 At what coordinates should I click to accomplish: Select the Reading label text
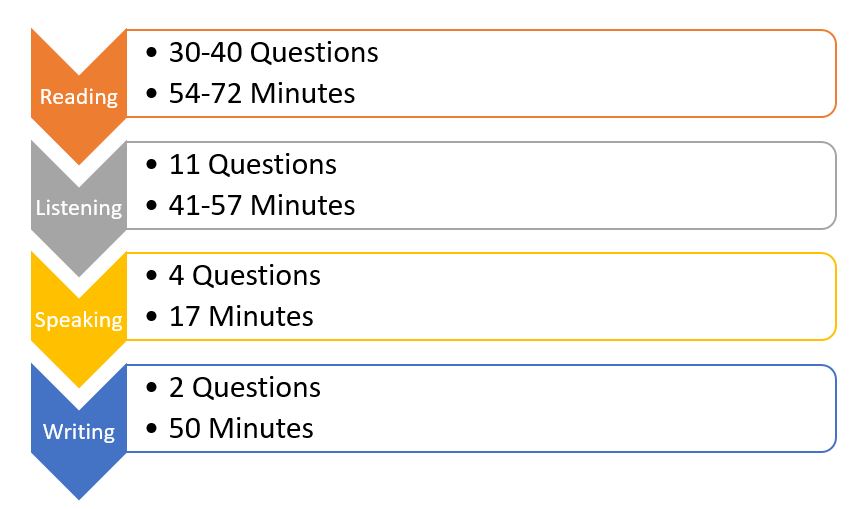point(79,97)
